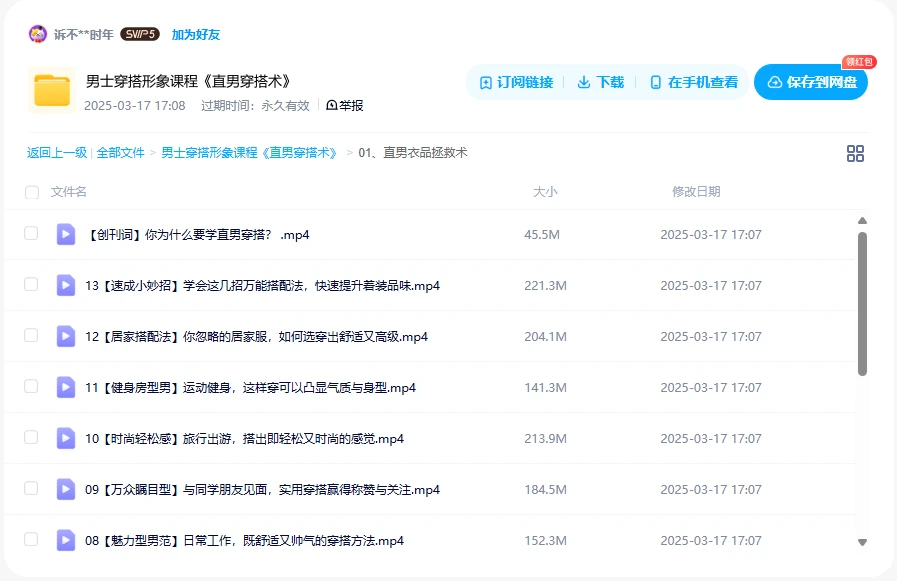Click the 204.1M size value
The width and height of the screenshot is (897, 581).
[x=545, y=336]
